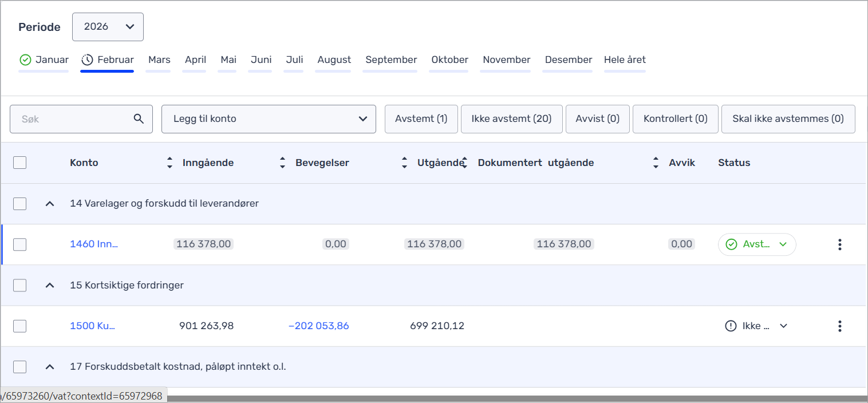Click into the Søk search field
The height and width of the screenshot is (403, 868).
pyautogui.click(x=72, y=119)
